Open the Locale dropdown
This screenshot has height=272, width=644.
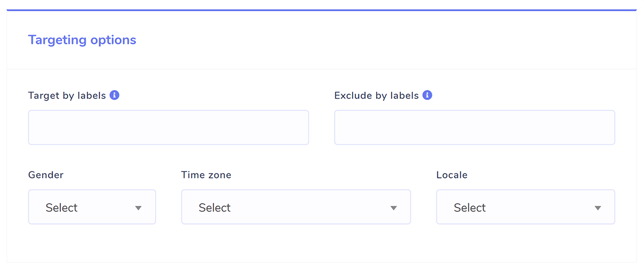click(525, 207)
